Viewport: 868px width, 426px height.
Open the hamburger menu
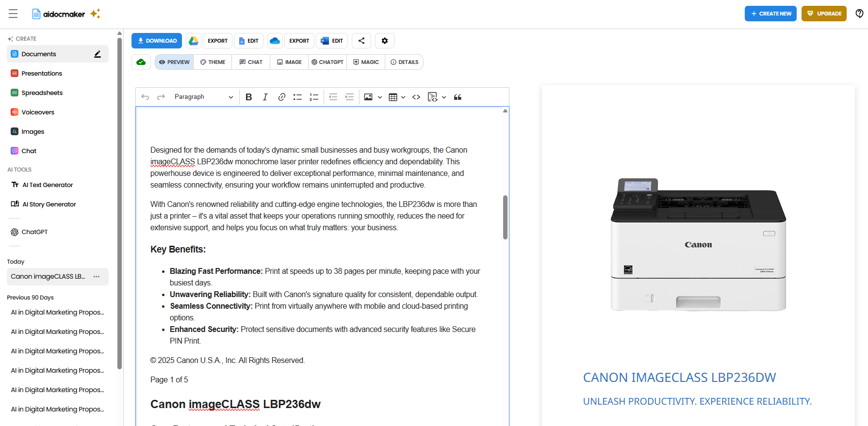pyautogui.click(x=13, y=14)
